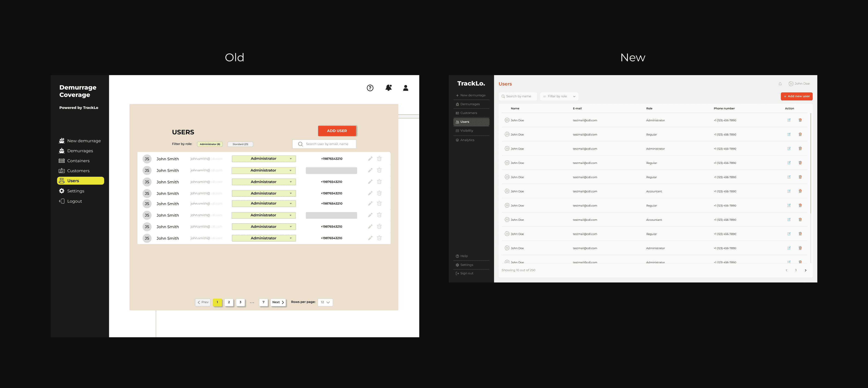Click the user profile silhouette icon
The height and width of the screenshot is (388, 868).
pos(406,88)
